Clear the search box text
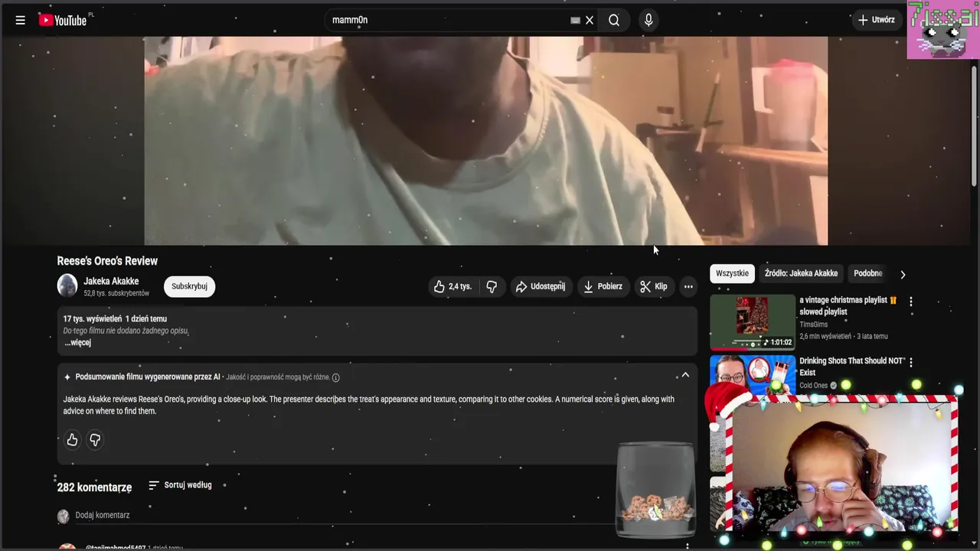 point(590,20)
